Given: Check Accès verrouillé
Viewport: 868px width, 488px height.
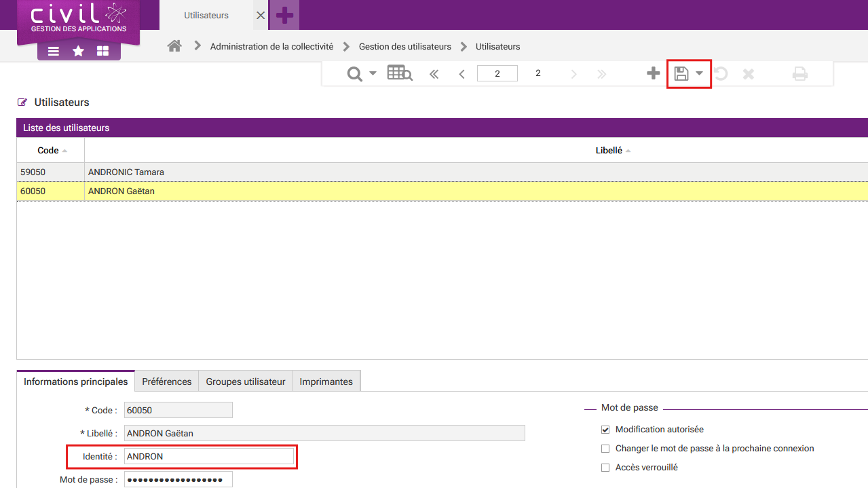Looking at the screenshot, I should 605,468.
